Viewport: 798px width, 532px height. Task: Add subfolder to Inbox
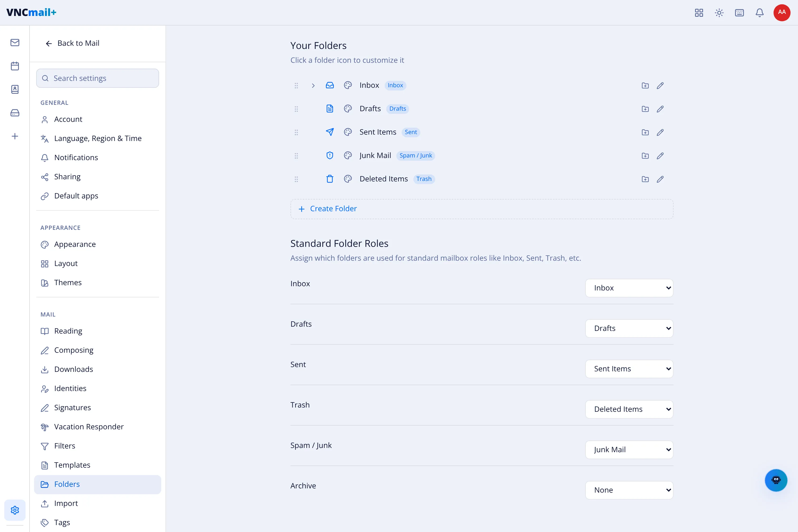[x=645, y=85]
